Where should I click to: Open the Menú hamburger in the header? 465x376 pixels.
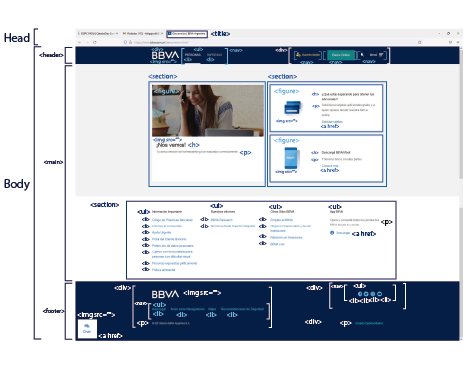click(x=377, y=55)
